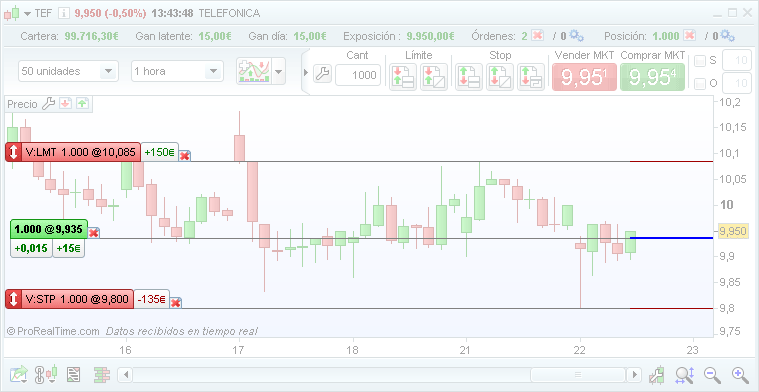Click the +0,015 gain tag
The width and height of the screenshot is (759, 392).
tap(31, 248)
